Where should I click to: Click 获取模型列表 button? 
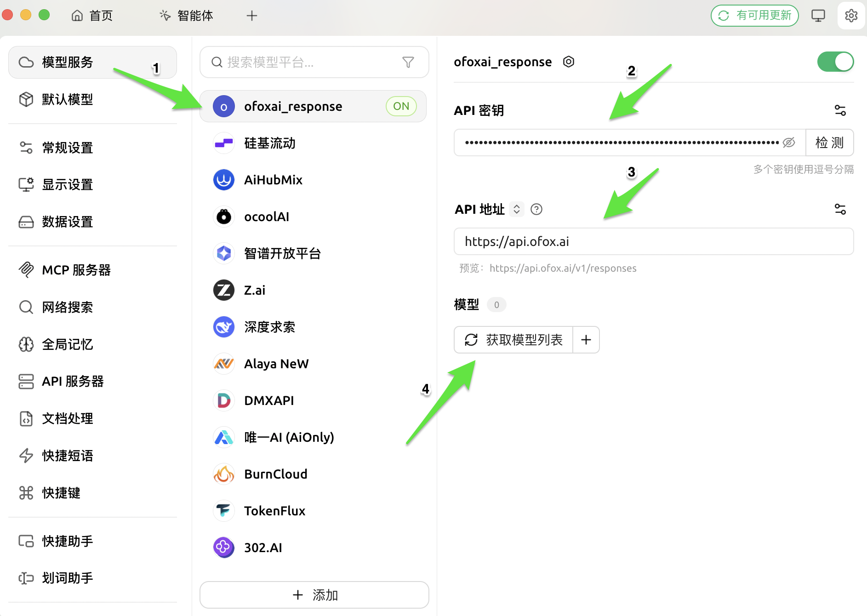coord(513,340)
